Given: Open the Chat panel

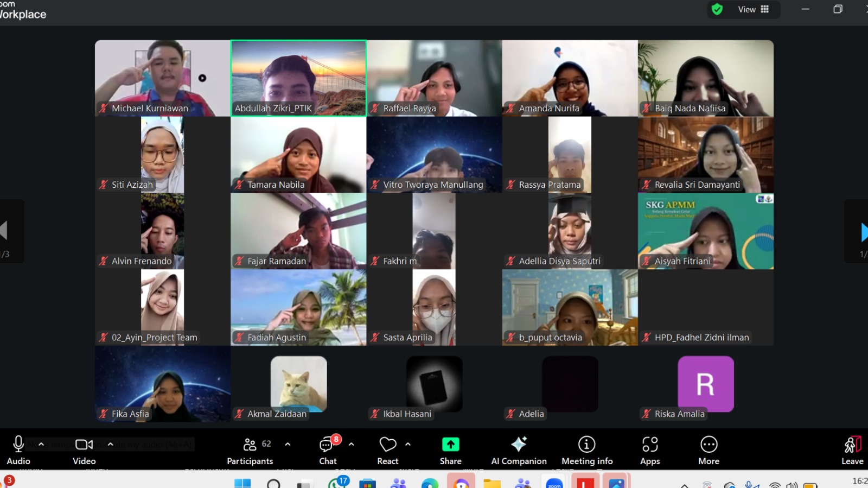Looking at the screenshot, I should click(327, 451).
